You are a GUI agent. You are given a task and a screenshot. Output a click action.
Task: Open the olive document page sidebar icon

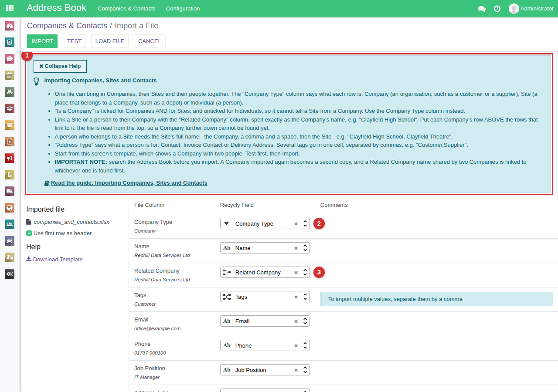coord(10,175)
